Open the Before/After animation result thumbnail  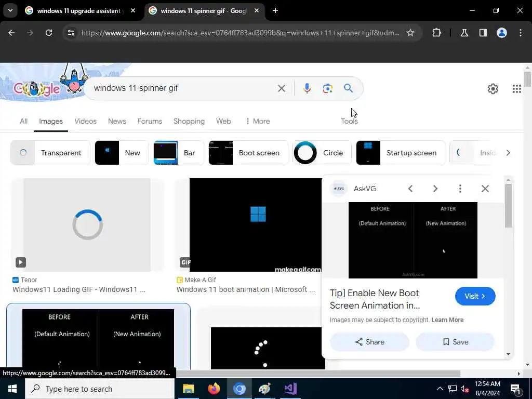pyautogui.click(x=98, y=339)
